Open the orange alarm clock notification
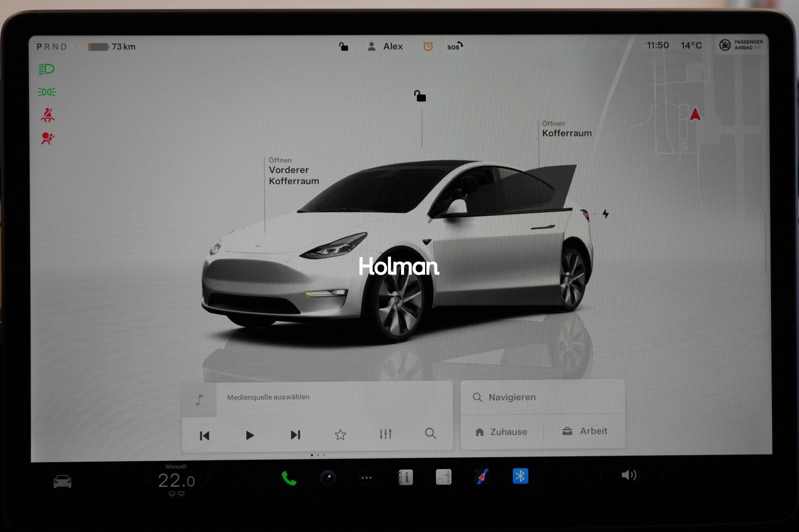Image resolution: width=799 pixels, height=532 pixels. [428, 46]
